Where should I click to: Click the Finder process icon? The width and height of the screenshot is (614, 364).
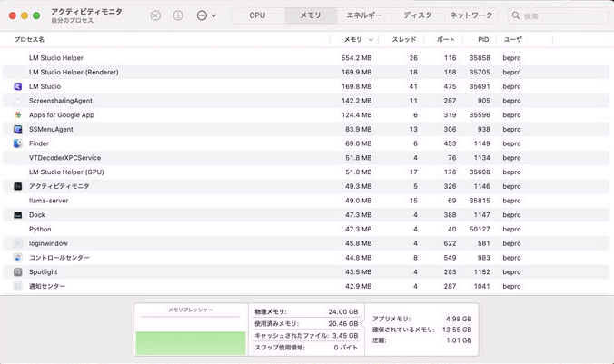[x=18, y=143]
